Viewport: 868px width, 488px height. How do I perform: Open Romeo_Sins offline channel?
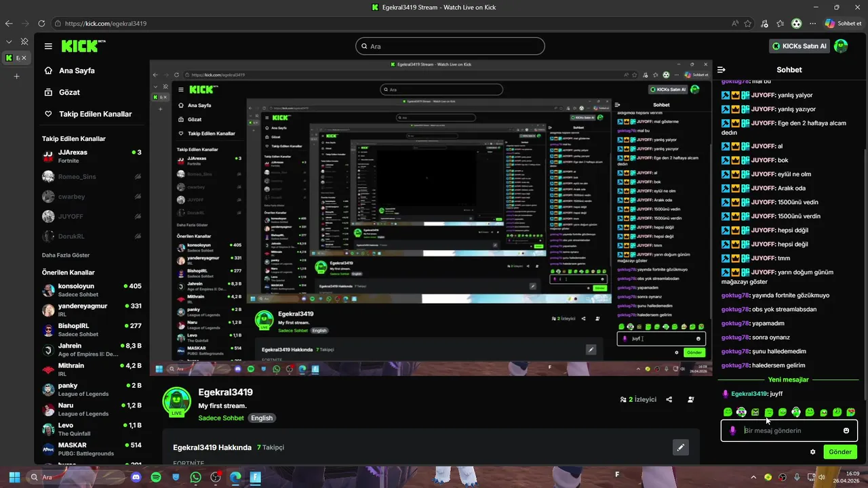click(92, 177)
